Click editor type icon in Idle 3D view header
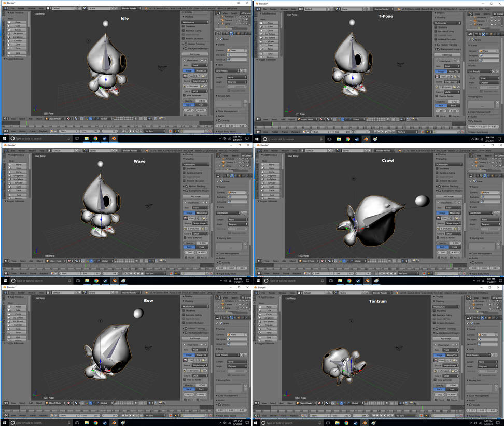Viewport: 504px width, 426px height. (6, 119)
